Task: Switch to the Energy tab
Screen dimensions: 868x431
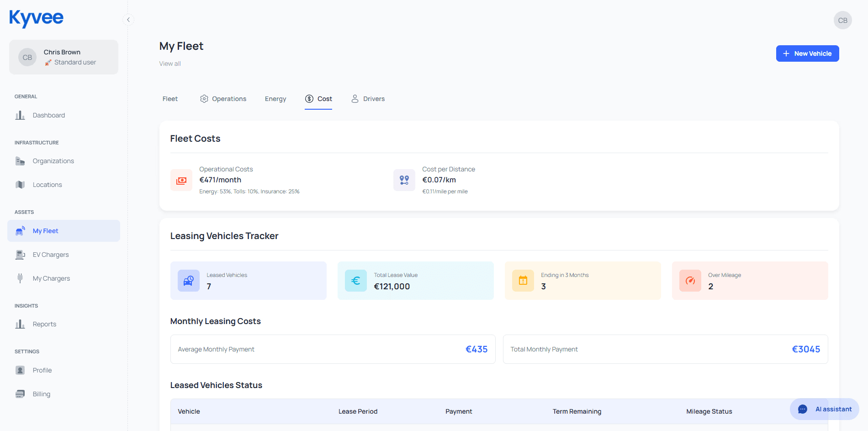Action: point(275,99)
